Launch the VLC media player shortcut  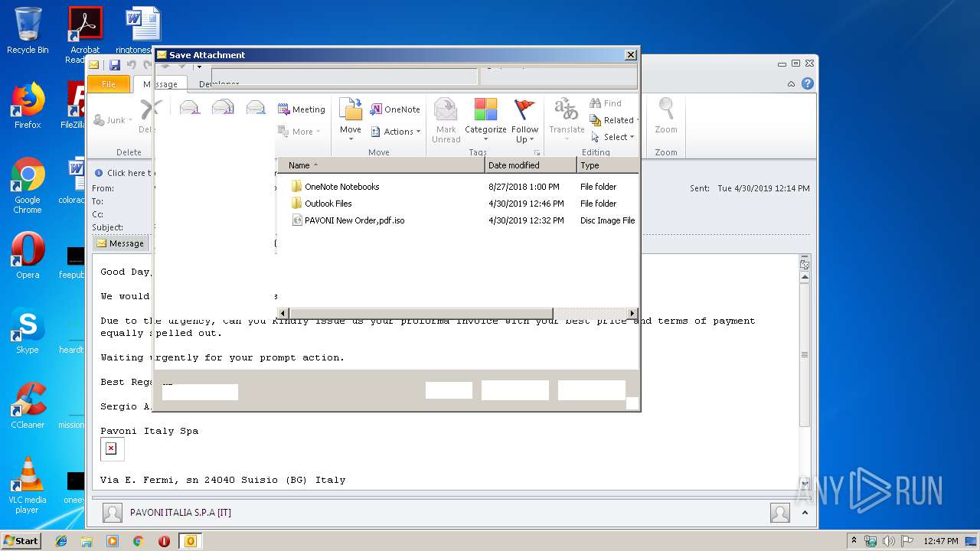coord(28,485)
